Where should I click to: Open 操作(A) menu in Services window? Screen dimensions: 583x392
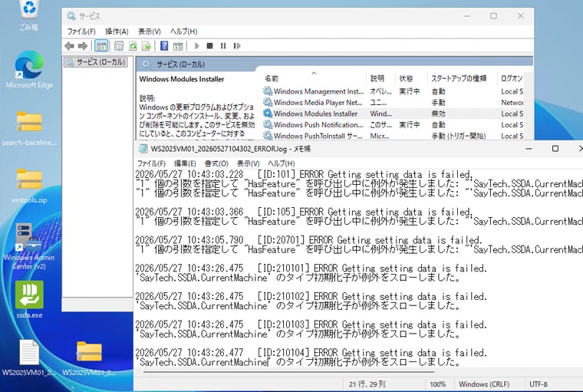click(117, 31)
